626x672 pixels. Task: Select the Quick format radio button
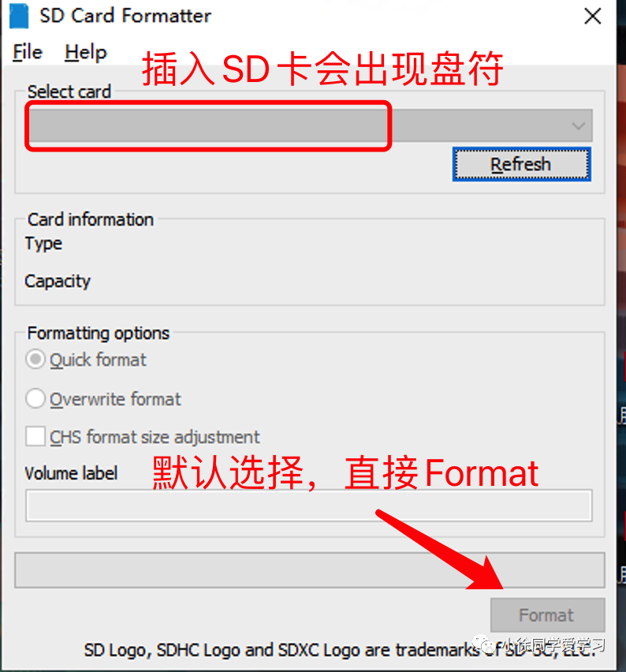click(35, 359)
